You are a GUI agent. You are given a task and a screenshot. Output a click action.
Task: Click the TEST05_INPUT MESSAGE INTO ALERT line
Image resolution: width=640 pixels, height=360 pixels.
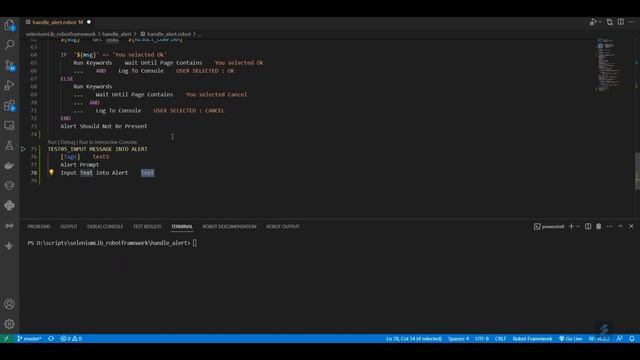point(98,149)
